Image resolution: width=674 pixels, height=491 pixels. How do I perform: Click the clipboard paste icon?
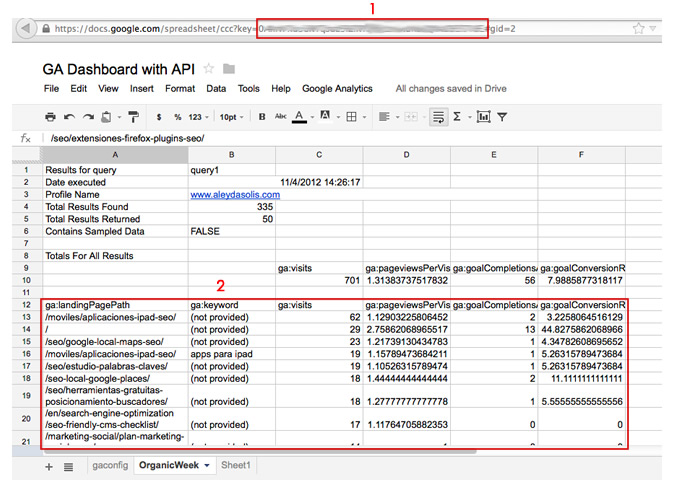pos(106,117)
